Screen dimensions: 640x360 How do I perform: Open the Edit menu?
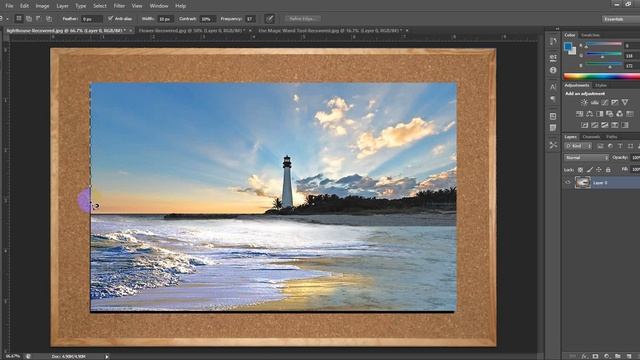tap(24, 6)
